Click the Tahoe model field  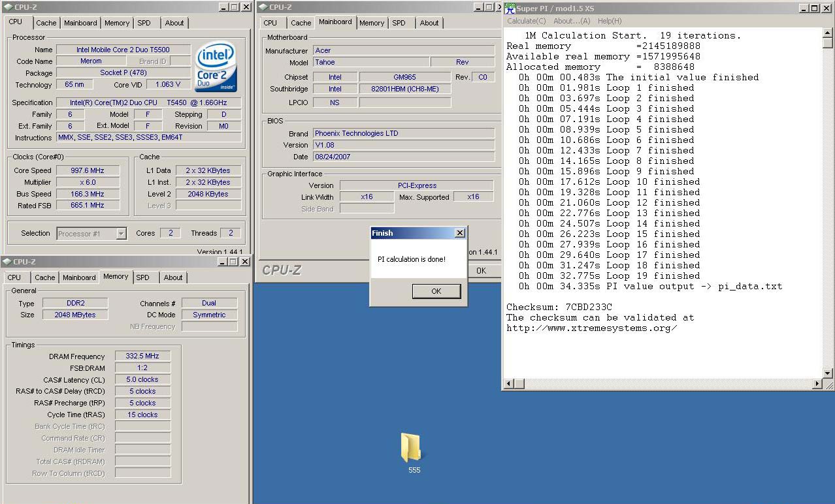370,62
